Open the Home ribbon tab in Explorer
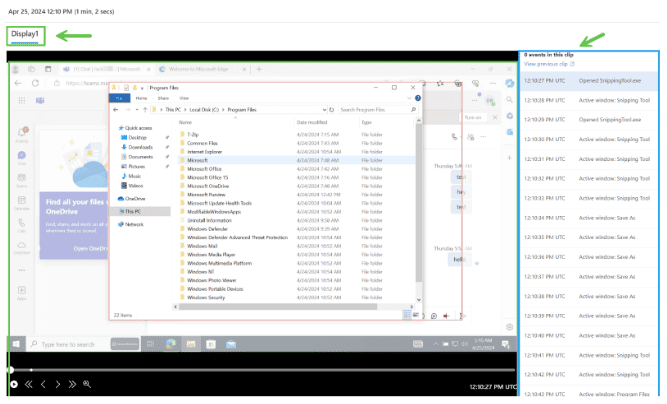This screenshot has width=667, height=404. tap(141, 98)
